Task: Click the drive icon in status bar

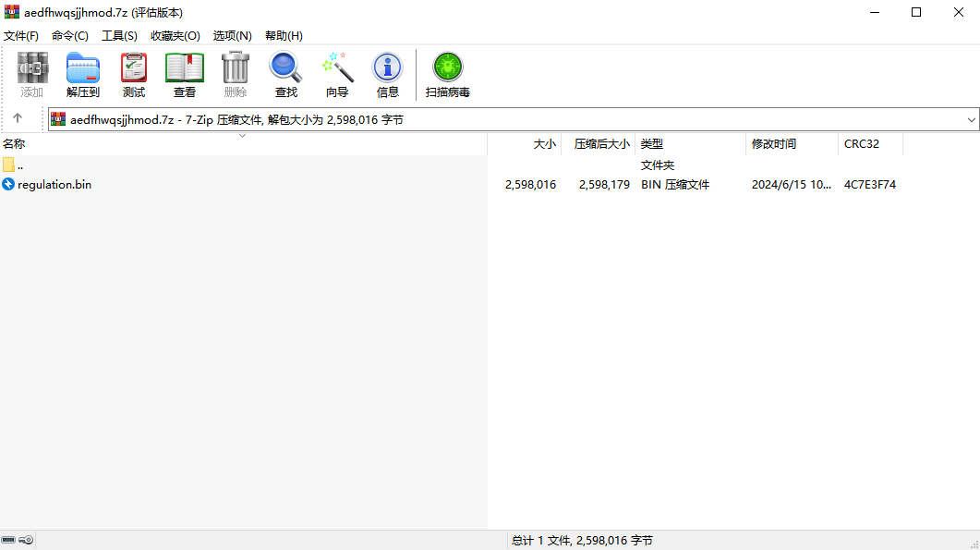Action: pyautogui.click(x=8, y=540)
